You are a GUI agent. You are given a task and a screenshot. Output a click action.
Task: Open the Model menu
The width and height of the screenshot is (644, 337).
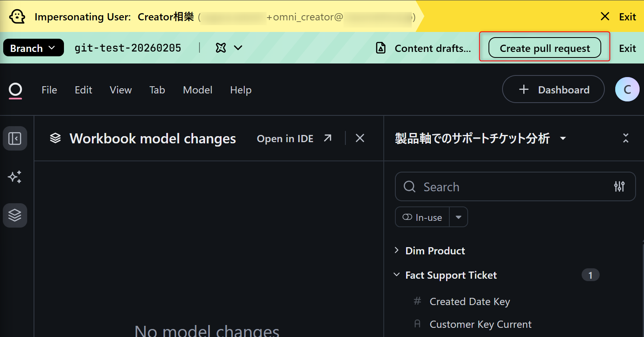(197, 90)
